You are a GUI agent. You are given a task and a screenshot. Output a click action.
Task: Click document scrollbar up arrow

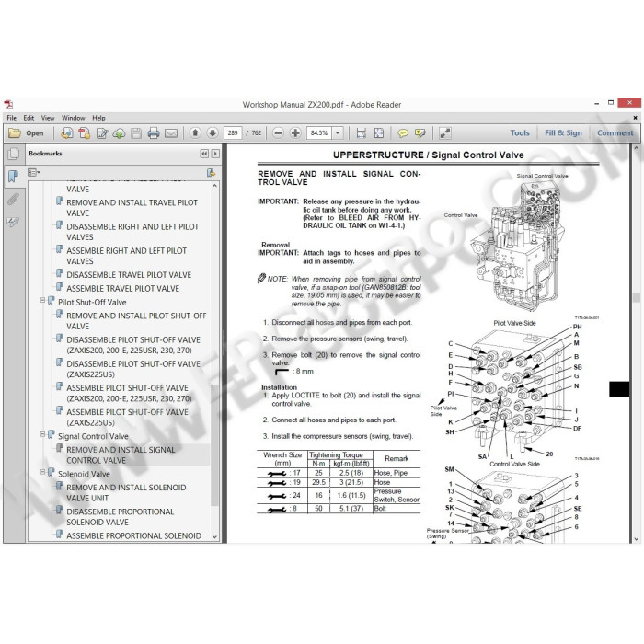tap(637, 148)
